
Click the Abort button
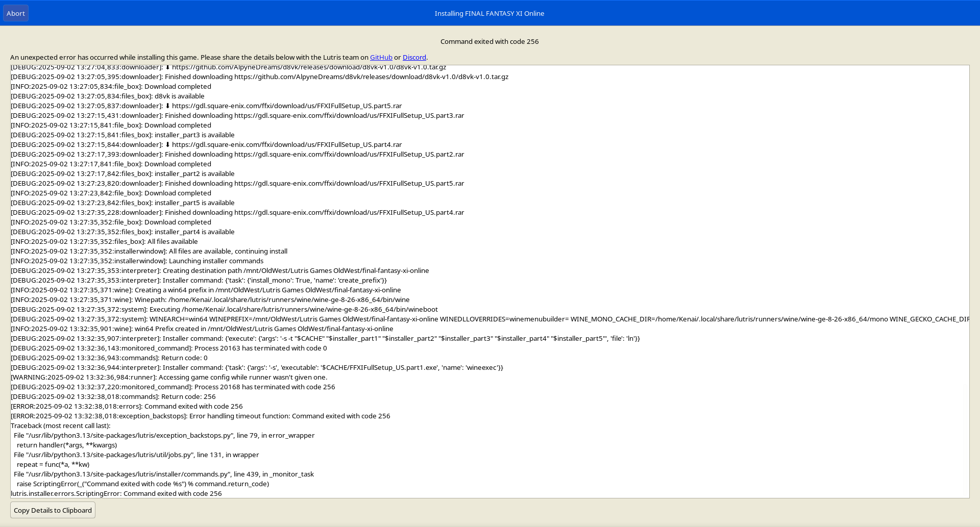16,13
